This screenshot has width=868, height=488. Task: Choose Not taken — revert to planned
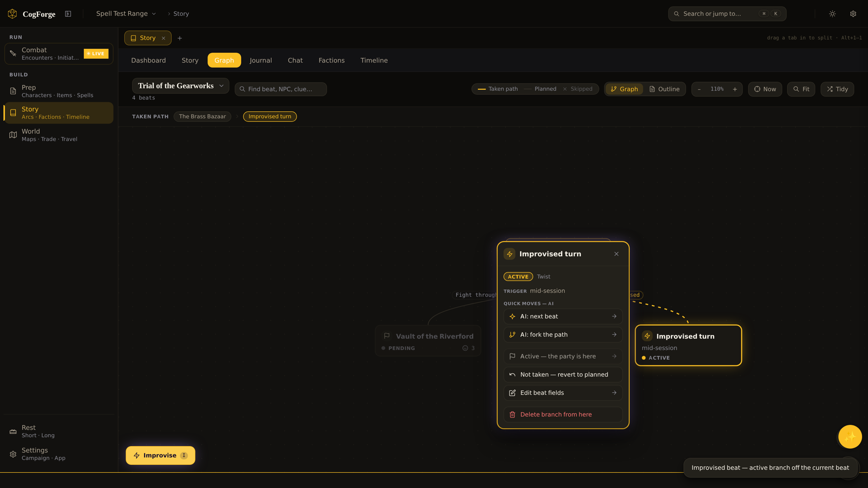[x=563, y=375]
